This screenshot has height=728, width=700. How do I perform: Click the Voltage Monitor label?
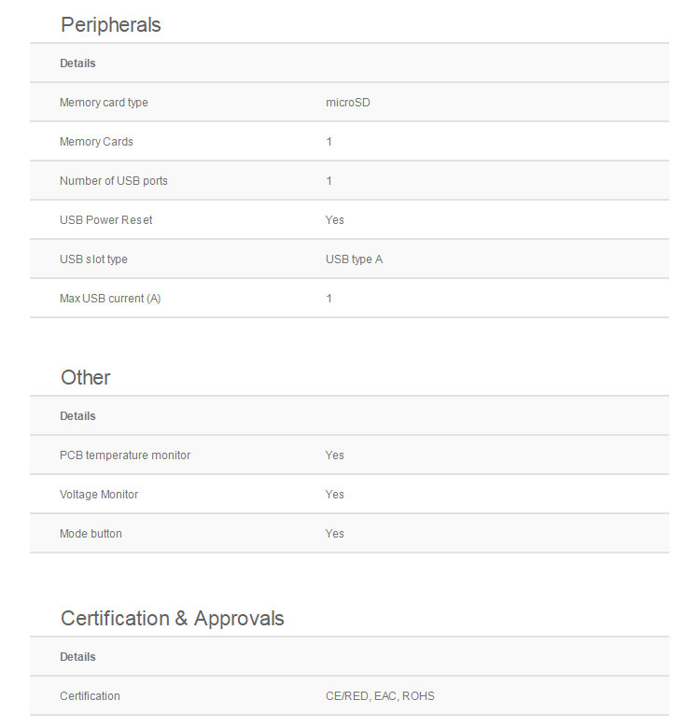click(99, 495)
